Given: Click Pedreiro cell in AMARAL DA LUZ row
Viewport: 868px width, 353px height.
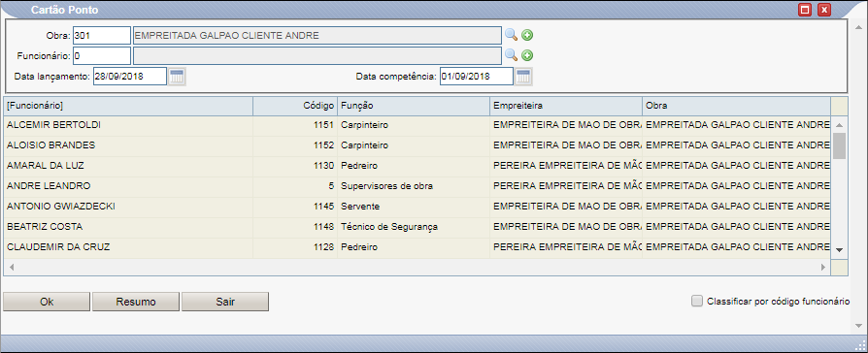Looking at the screenshot, I should pyautogui.click(x=414, y=166).
